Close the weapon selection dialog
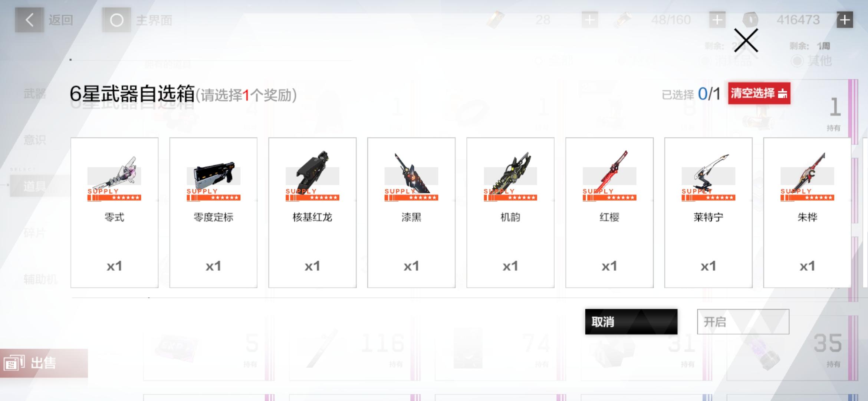This screenshot has width=868, height=401. [x=746, y=40]
